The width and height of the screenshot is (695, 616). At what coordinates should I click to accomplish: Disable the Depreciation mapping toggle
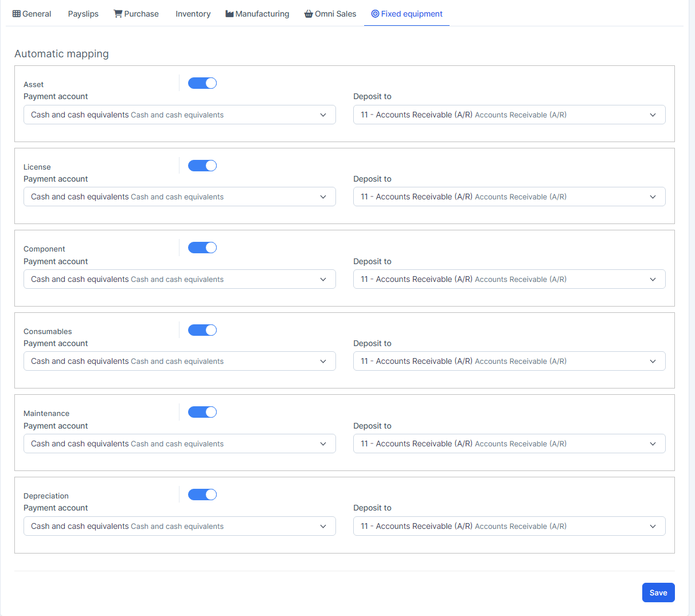[202, 495]
